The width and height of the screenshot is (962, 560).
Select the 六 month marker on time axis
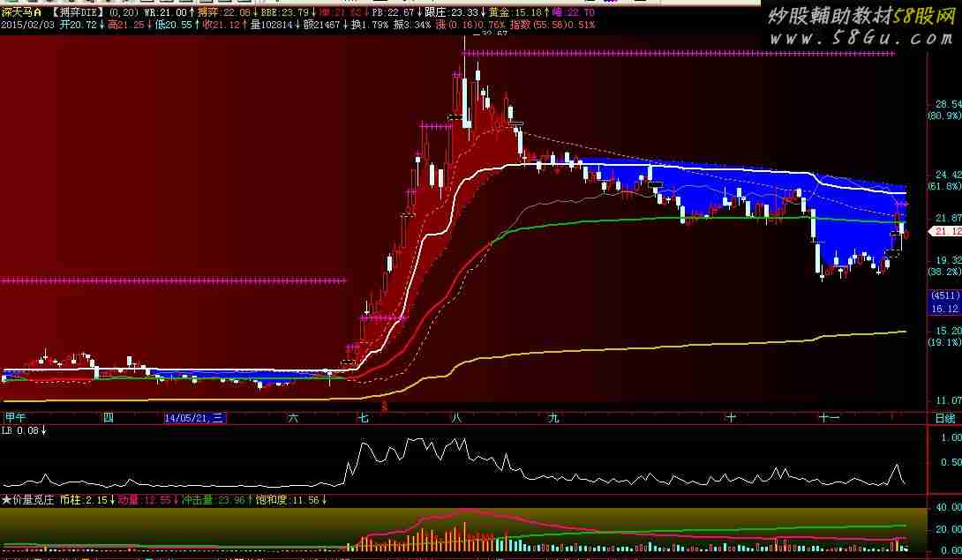click(x=293, y=418)
